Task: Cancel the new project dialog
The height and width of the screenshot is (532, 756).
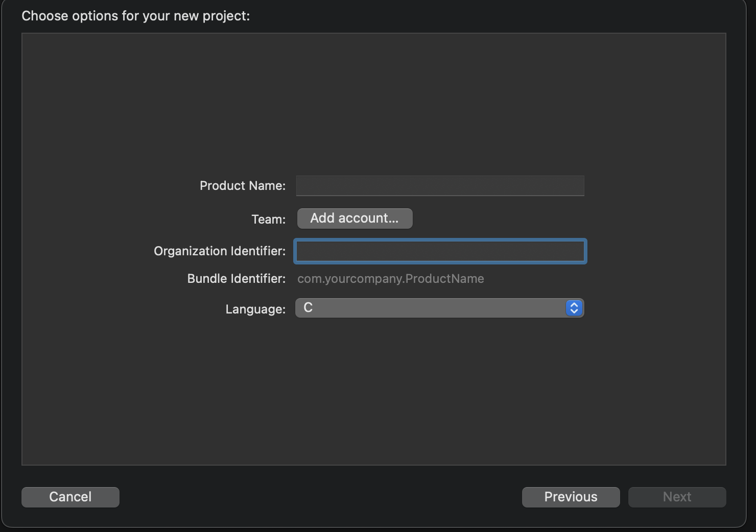Action: point(70,497)
